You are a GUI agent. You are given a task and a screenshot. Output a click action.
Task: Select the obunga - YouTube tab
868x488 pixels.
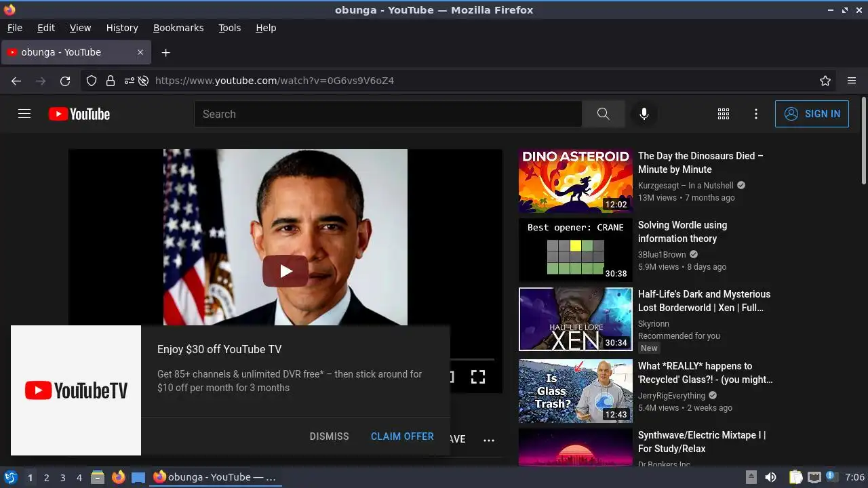(x=76, y=52)
